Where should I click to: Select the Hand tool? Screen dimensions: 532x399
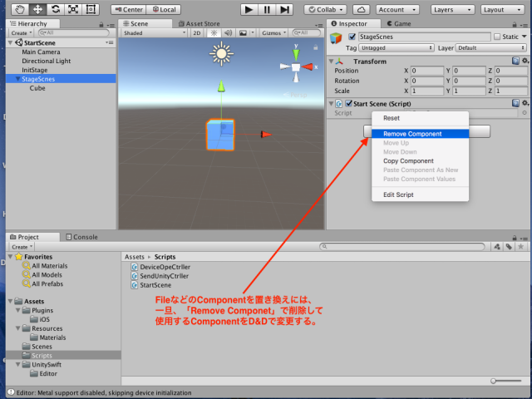pyautogui.click(x=20, y=9)
